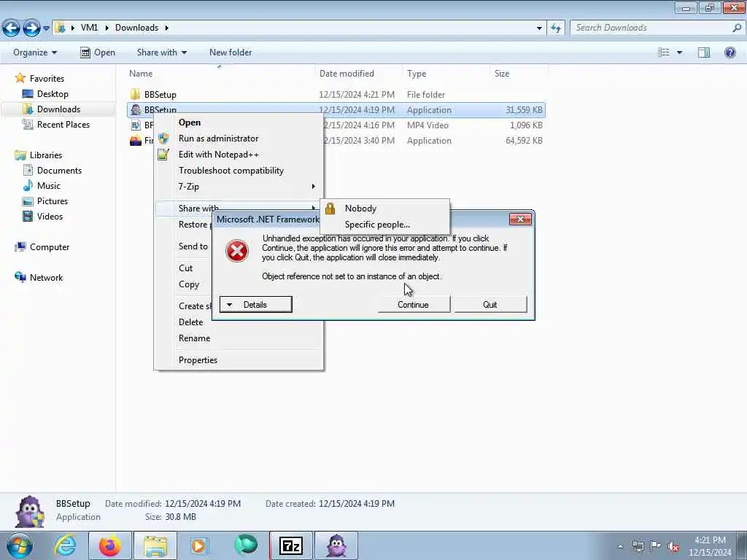747x560 pixels.
Task: Click the refresh button beside address bar
Action: (555, 28)
